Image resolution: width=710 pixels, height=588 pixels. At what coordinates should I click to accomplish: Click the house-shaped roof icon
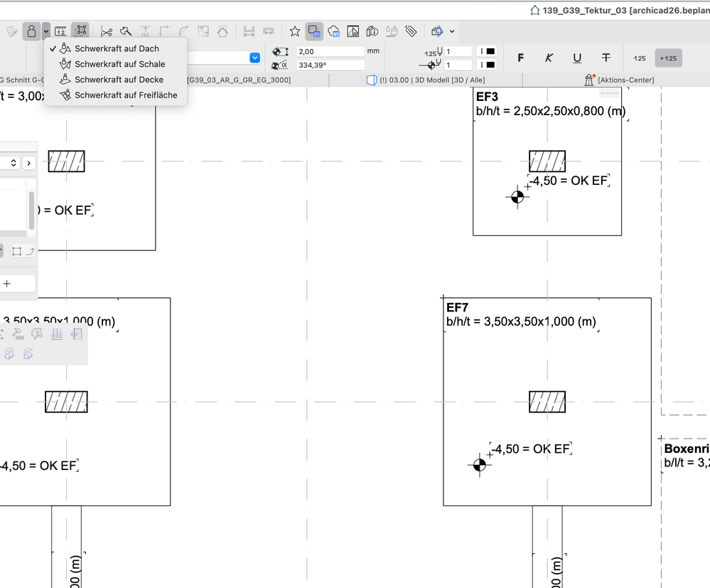tap(222, 31)
